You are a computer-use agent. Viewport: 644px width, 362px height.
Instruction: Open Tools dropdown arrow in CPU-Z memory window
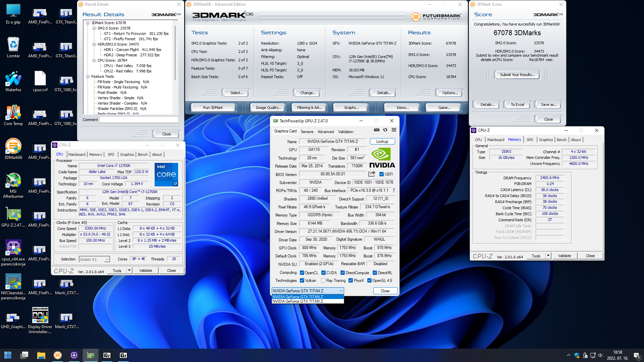coord(548,256)
